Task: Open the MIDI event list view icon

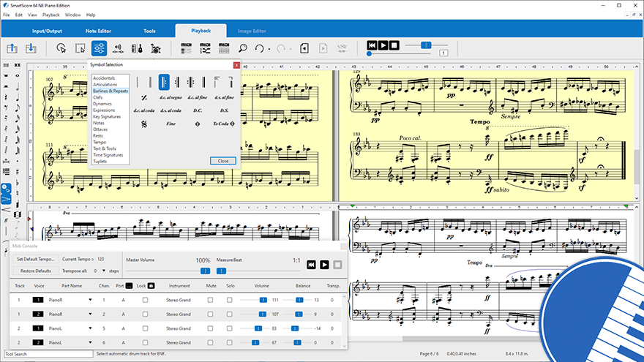Action: pos(186,48)
